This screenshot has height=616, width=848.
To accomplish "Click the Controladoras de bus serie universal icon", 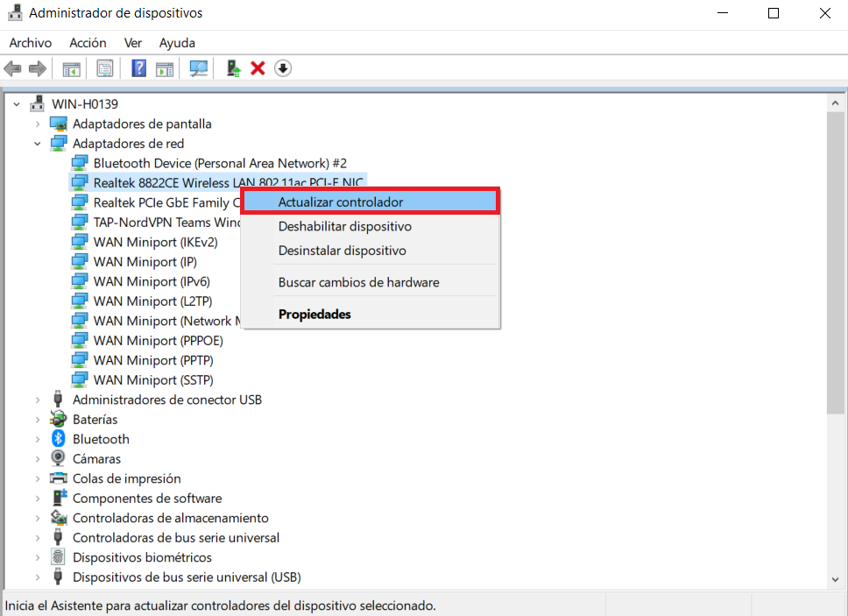I will 58,537.
